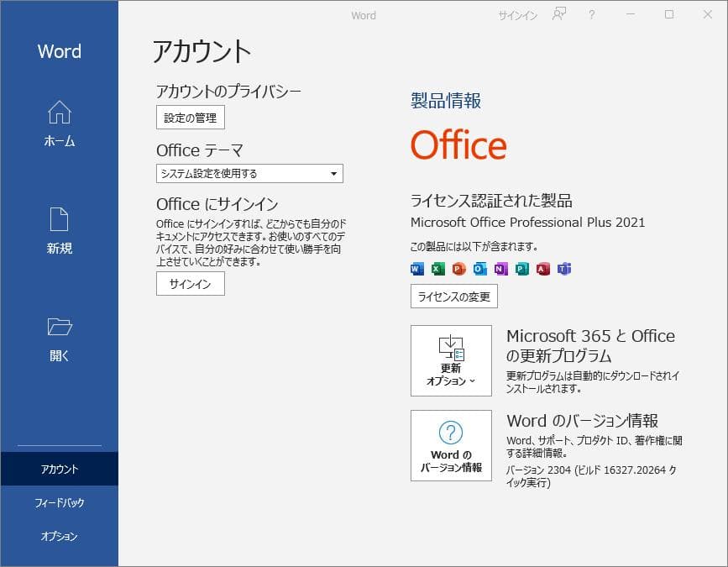Click the サインイン button
The height and width of the screenshot is (567, 728).
tap(190, 284)
